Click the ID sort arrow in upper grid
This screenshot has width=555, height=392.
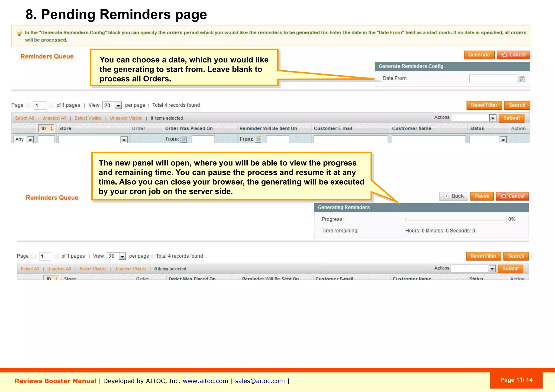tap(51, 128)
